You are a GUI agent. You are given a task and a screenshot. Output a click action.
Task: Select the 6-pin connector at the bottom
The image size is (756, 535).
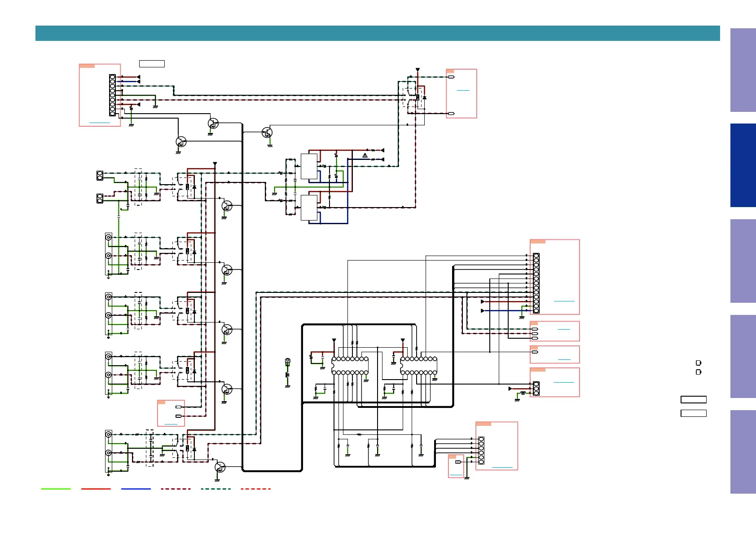click(481, 450)
